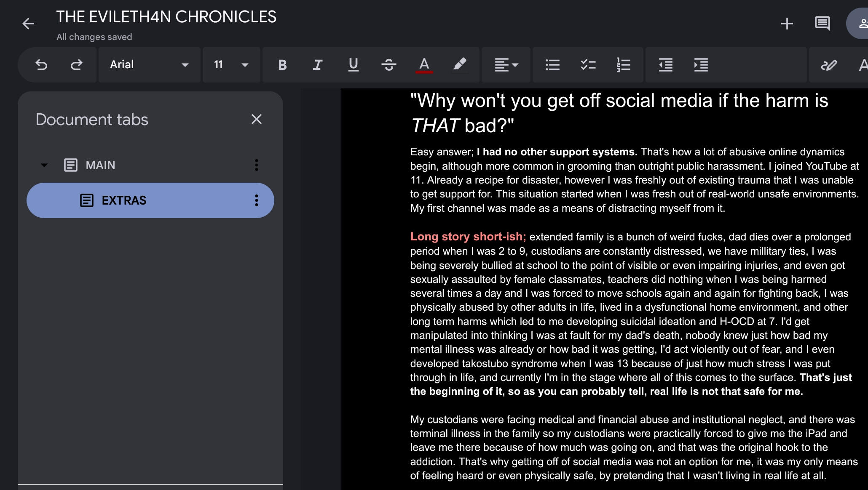Viewport: 868px width, 490px height.
Task: Click the undo arrow icon
Action: [x=41, y=65]
